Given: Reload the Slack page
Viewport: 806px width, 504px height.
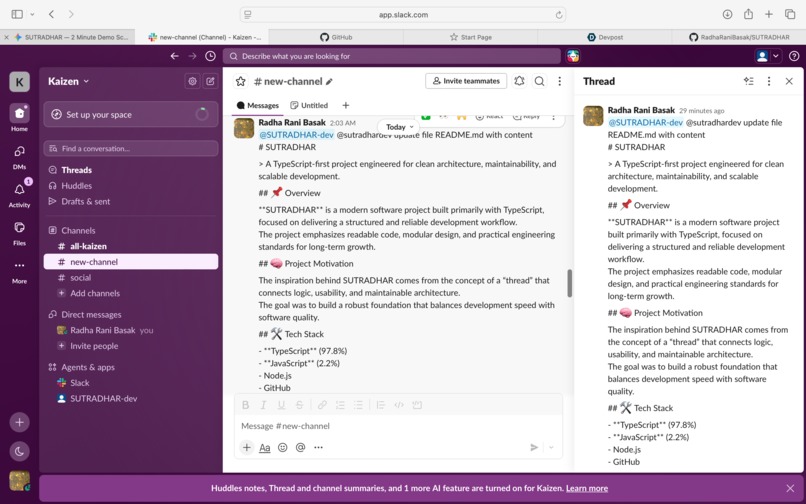Looking at the screenshot, I should (559, 15).
